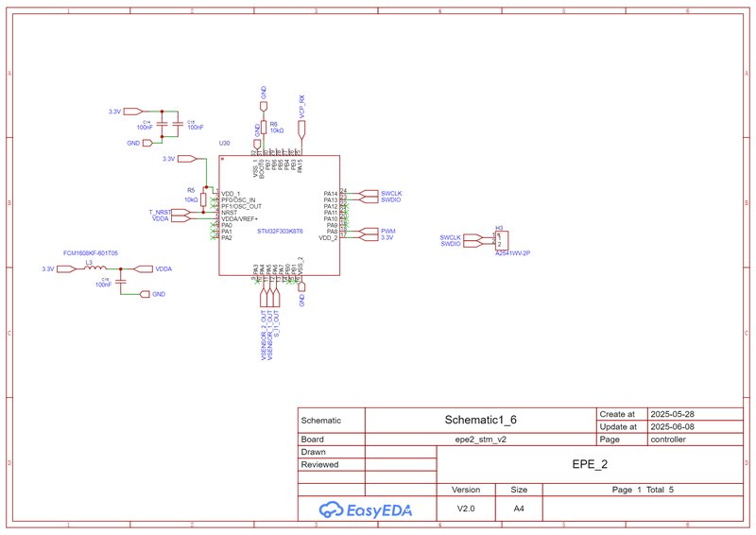Click the Schematic1_6 title field

pyautogui.click(x=480, y=420)
